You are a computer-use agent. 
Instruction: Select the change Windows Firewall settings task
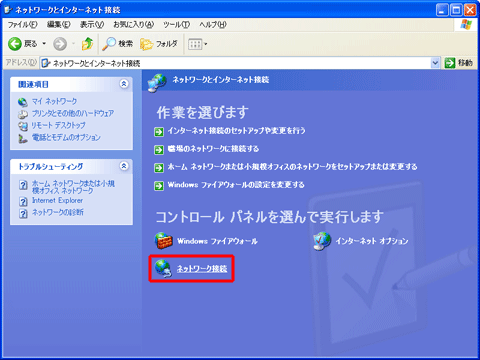[236, 185]
